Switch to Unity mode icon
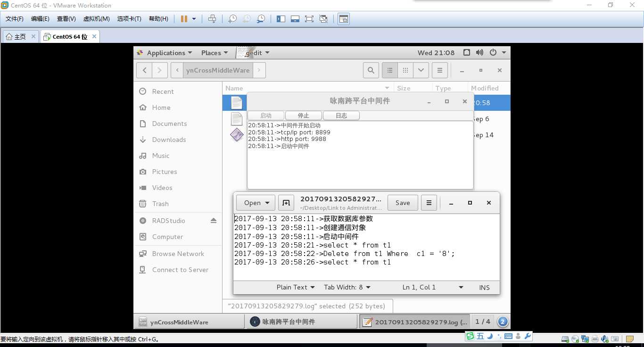The width and height of the screenshot is (644, 347). click(323, 19)
